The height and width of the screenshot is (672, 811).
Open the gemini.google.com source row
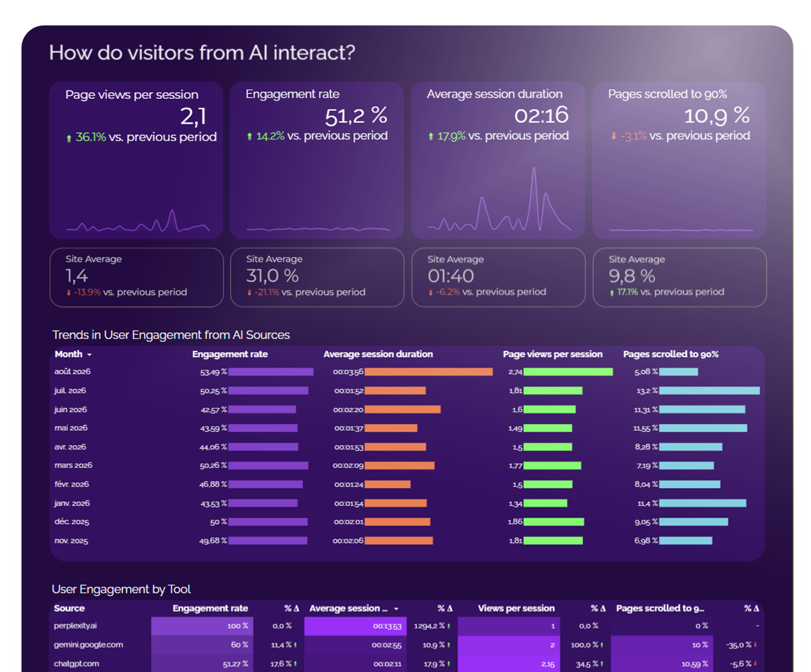(88, 645)
